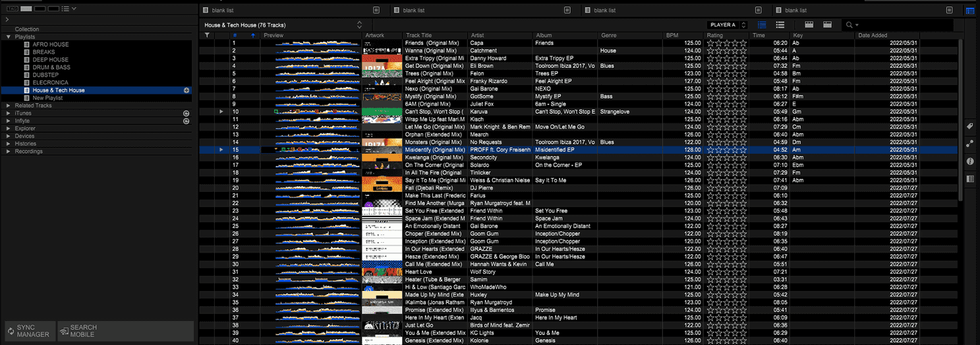Expand the Histories node

coord(9,144)
